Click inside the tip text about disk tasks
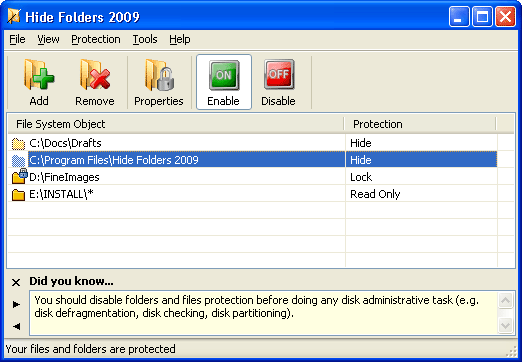The image size is (522, 362). [x=257, y=307]
